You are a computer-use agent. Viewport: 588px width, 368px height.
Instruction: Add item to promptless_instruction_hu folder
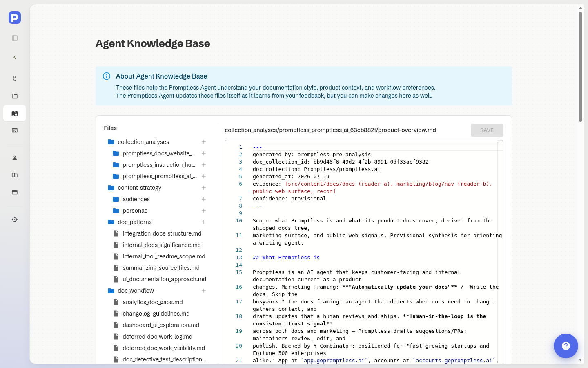point(204,165)
